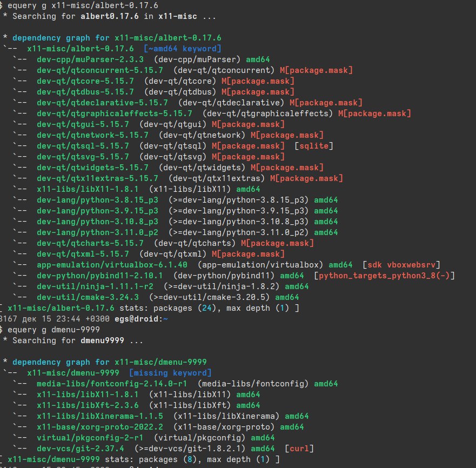Click the '[sdk vboxwebsrv]' USE flags text
The width and height of the screenshot is (476, 468).
401,265
